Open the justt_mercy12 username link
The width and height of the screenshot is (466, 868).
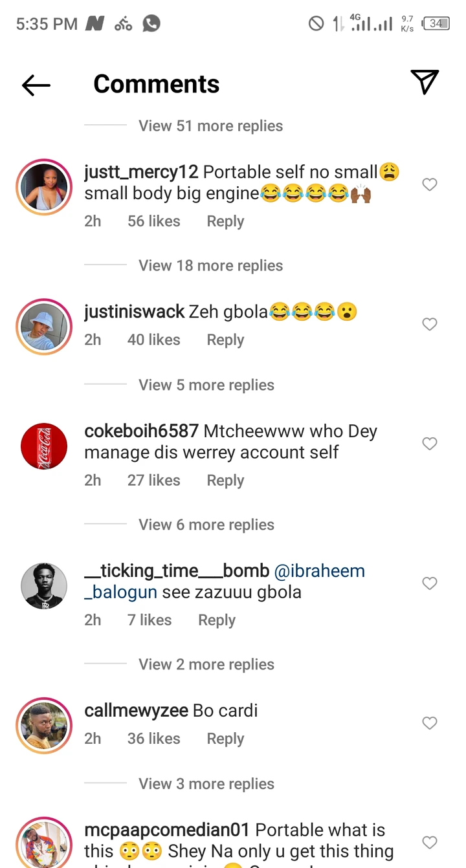click(141, 172)
